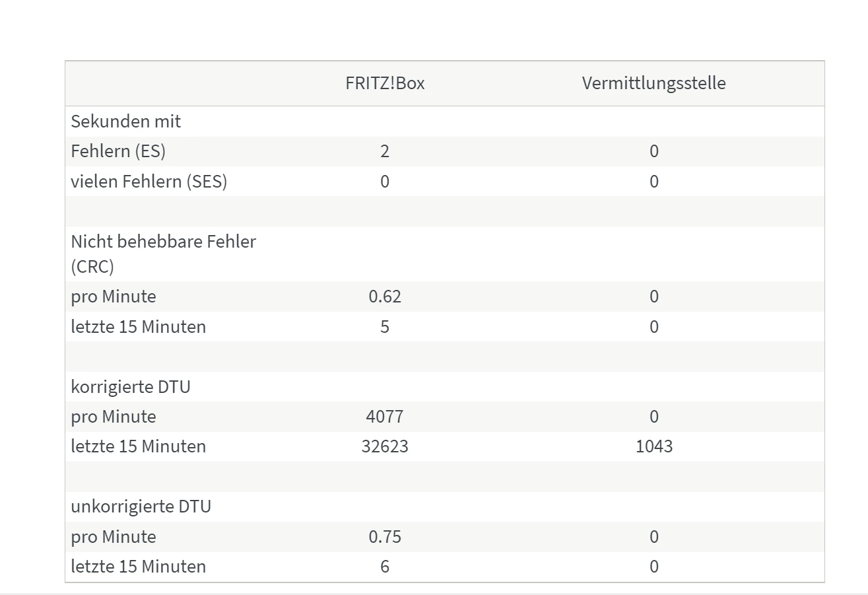868x595 pixels.
Task: Click "pro Minute" under korrigierte DTU
Action: pos(114,417)
